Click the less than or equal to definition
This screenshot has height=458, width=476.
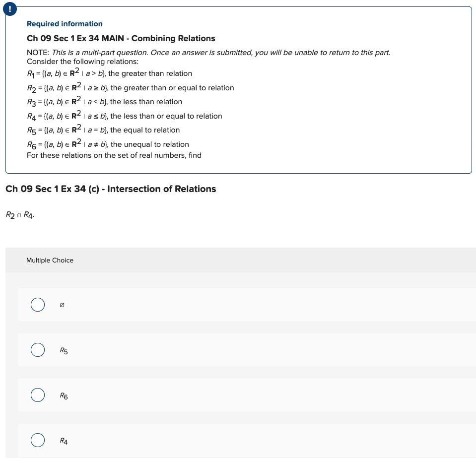click(125, 116)
